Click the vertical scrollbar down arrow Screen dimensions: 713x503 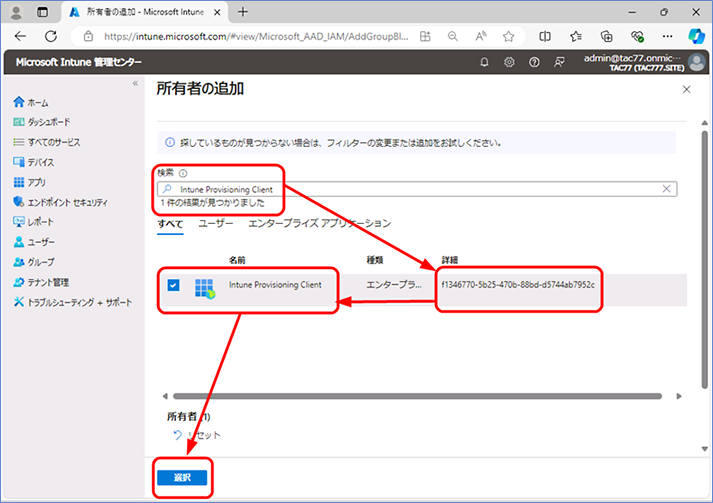tap(704, 449)
